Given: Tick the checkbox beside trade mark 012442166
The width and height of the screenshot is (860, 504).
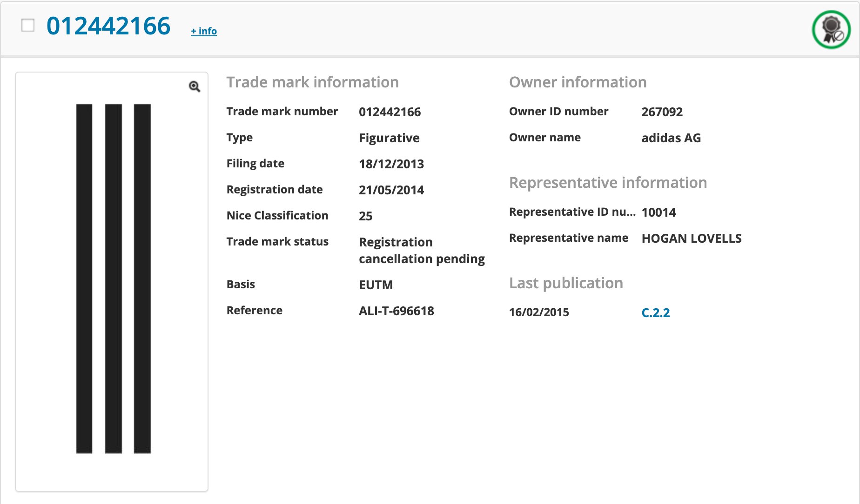Looking at the screenshot, I should pyautogui.click(x=28, y=25).
